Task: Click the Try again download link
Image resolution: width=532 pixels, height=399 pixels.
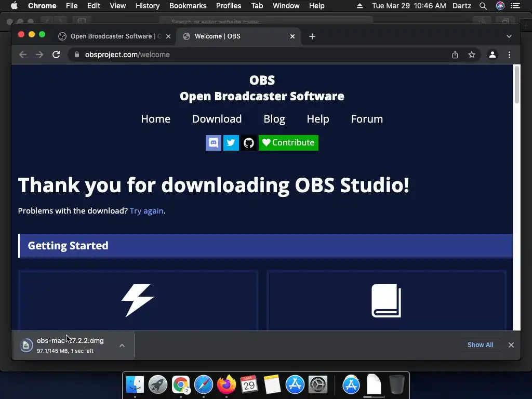Action: 147,211
